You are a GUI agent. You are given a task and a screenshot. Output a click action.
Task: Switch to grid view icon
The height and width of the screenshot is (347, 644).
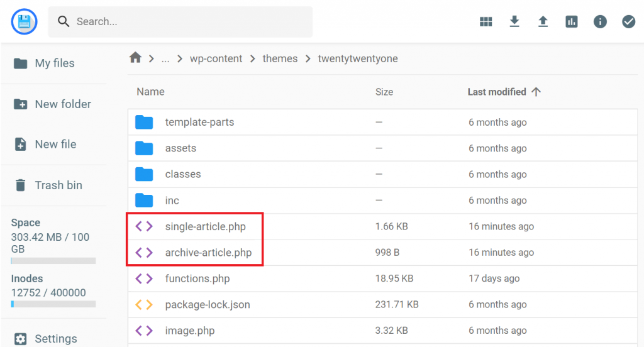tap(486, 22)
